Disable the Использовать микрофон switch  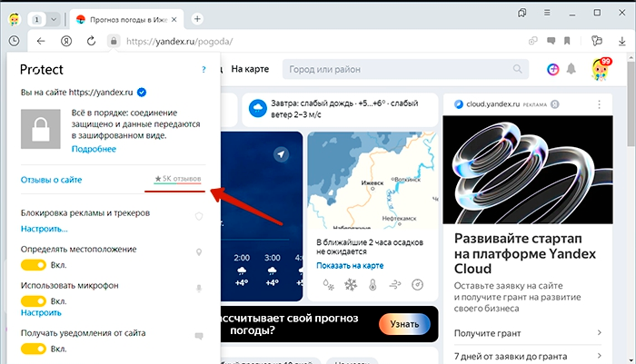34,301
